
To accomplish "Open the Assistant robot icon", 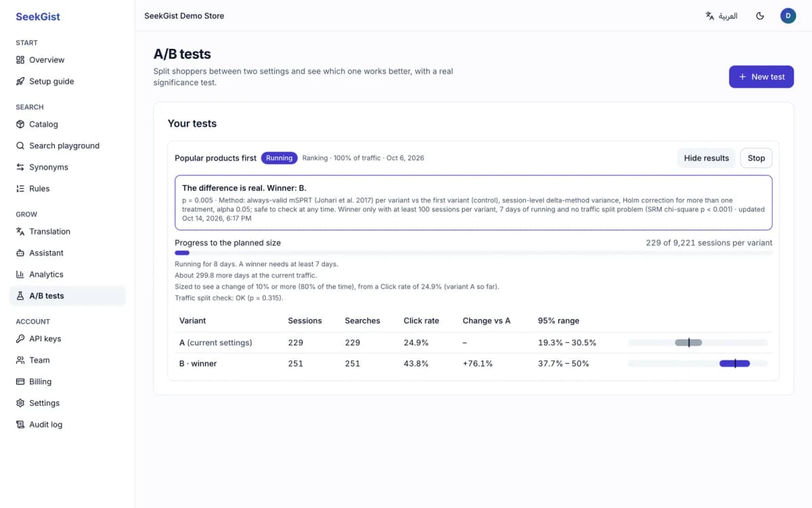I will tap(20, 253).
